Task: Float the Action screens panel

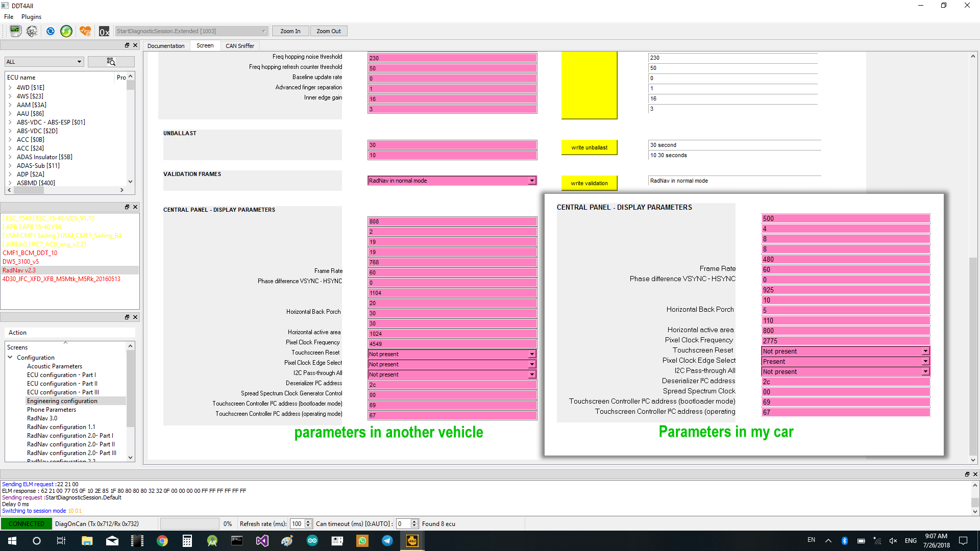Action: [x=127, y=317]
